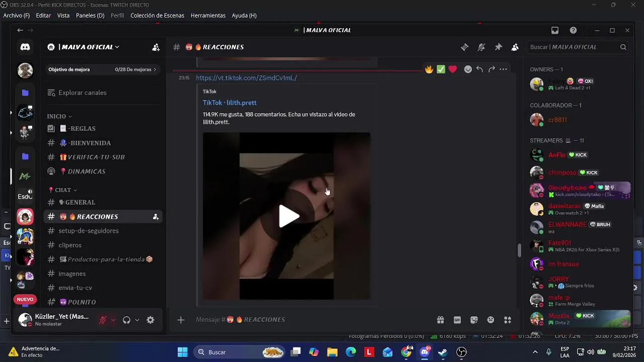Forward the TikTok message

click(492, 69)
